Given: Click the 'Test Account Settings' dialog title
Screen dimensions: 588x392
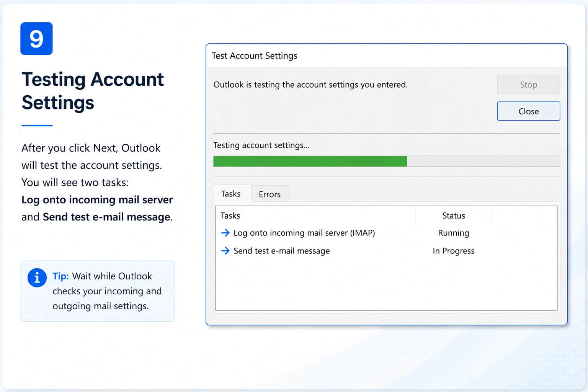Looking at the screenshot, I should (255, 56).
